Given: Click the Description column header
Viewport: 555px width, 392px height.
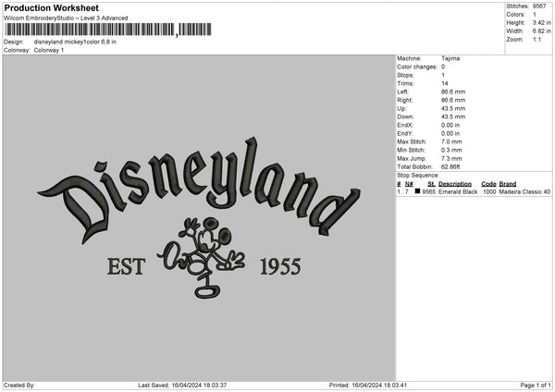Looking at the screenshot, I should pyautogui.click(x=455, y=184).
